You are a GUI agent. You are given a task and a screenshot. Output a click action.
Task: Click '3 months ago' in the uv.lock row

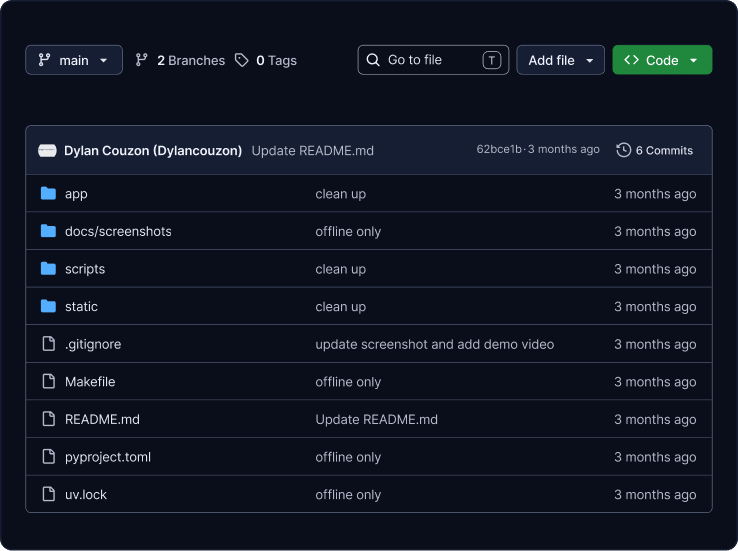(655, 495)
